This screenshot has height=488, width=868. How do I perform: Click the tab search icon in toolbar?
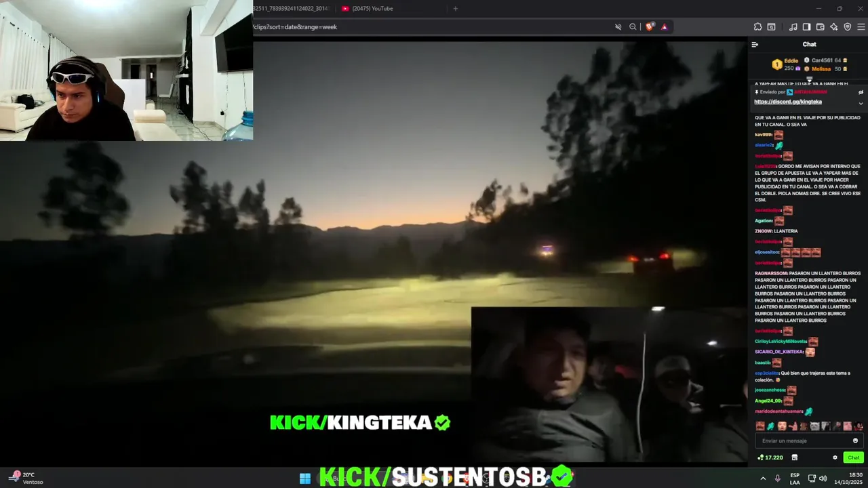771,27
